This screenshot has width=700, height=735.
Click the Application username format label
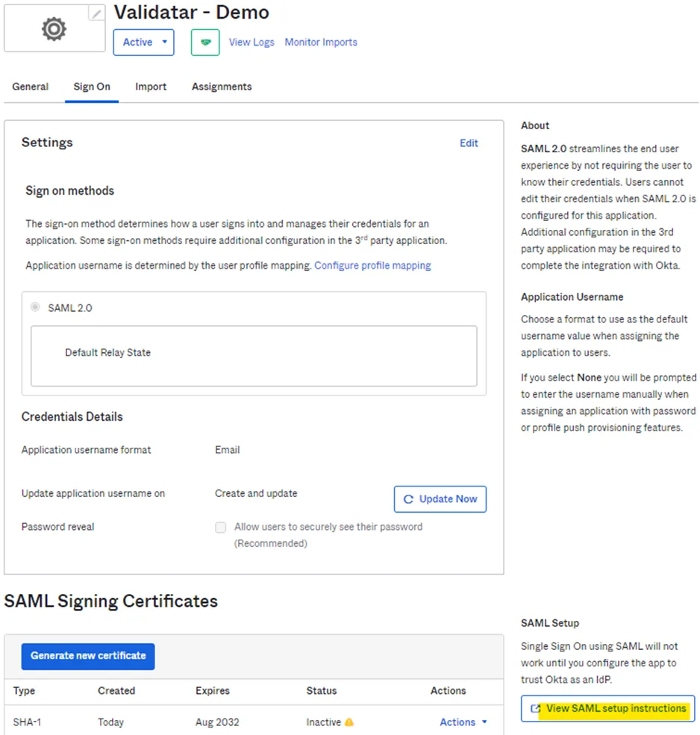point(87,450)
